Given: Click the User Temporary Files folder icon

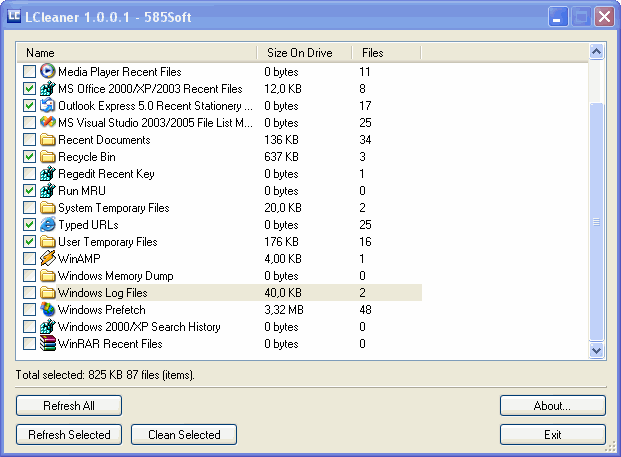Looking at the screenshot, I should click(48, 242).
